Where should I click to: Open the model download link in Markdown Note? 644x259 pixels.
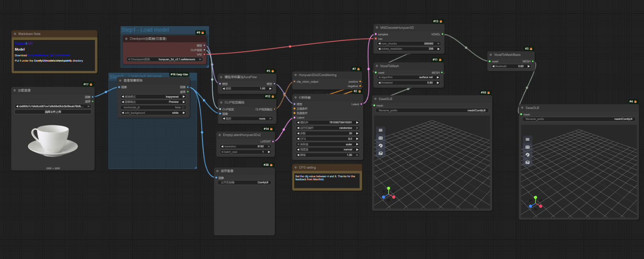point(49,56)
